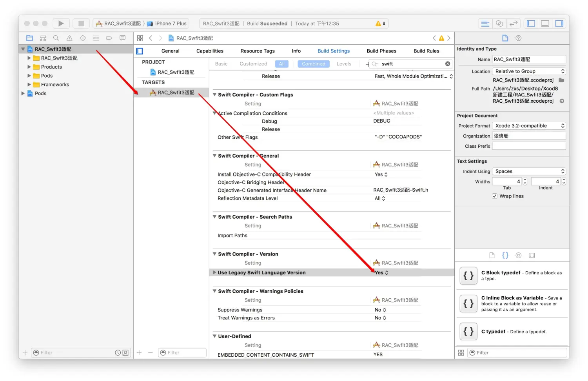The width and height of the screenshot is (588, 381).
Task: Switch to Levels view
Action: [344, 64]
